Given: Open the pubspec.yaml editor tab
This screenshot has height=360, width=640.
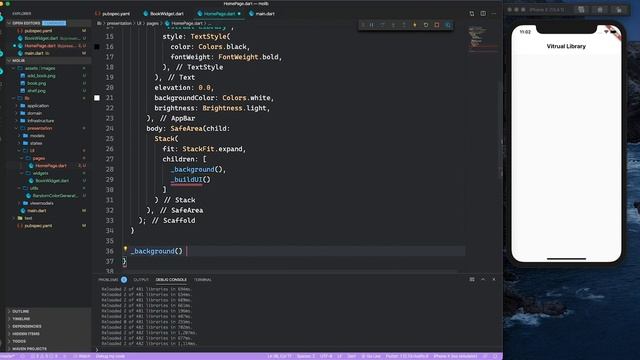Looking at the screenshot, I should [113, 13].
